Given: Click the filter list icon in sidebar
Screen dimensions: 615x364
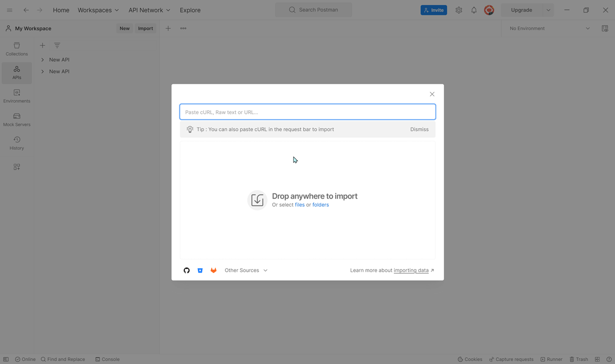Looking at the screenshot, I should tap(57, 45).
